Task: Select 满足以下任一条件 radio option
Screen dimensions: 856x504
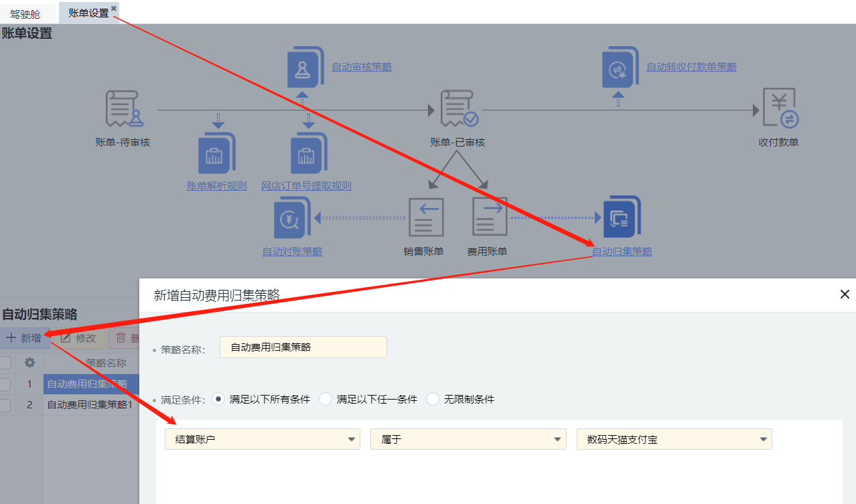Action: (x=326, y=399)
